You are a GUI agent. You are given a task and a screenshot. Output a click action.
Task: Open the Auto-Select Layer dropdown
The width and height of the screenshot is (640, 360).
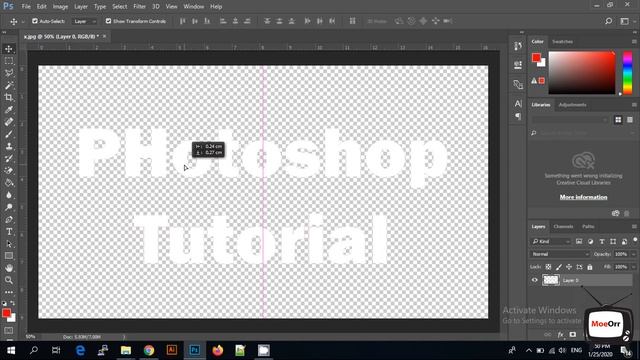(84, 21)
